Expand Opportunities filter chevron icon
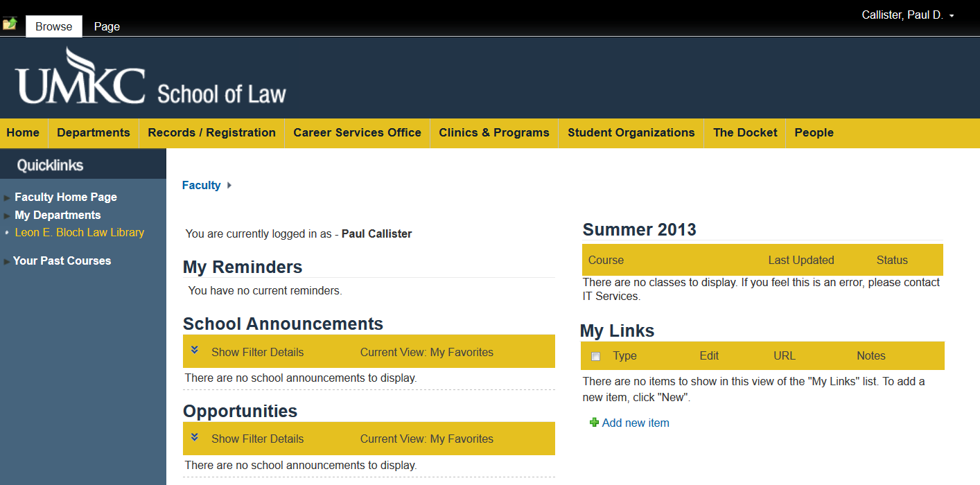 tap(195, 437)
